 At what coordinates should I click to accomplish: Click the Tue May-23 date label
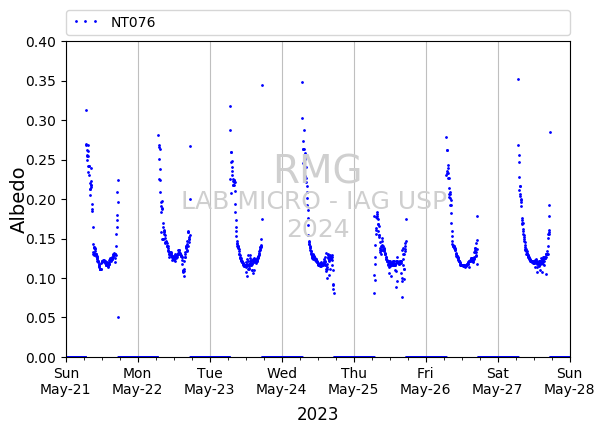[x=210, y=381]
